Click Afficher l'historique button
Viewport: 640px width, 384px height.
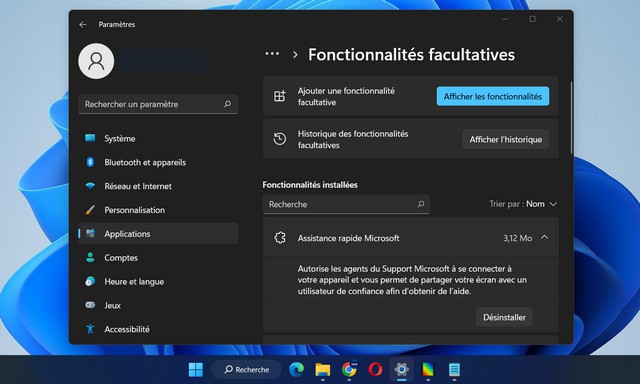[506, 139]
